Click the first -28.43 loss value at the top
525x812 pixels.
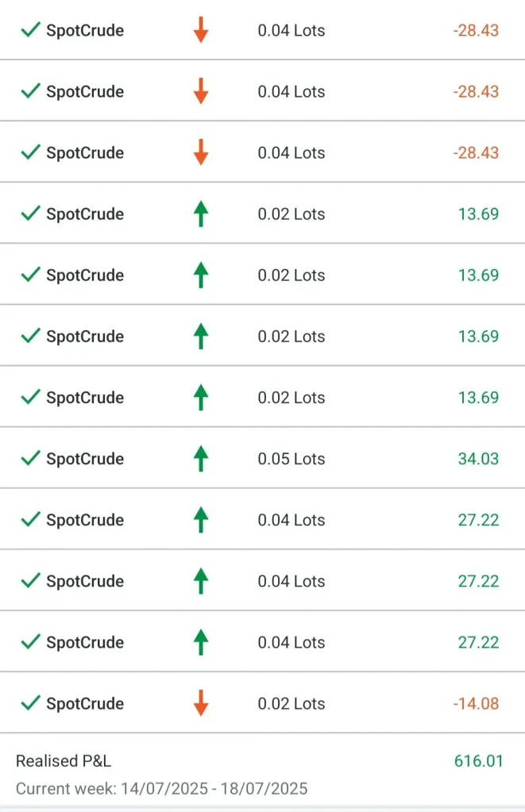(x=476, y=31)
